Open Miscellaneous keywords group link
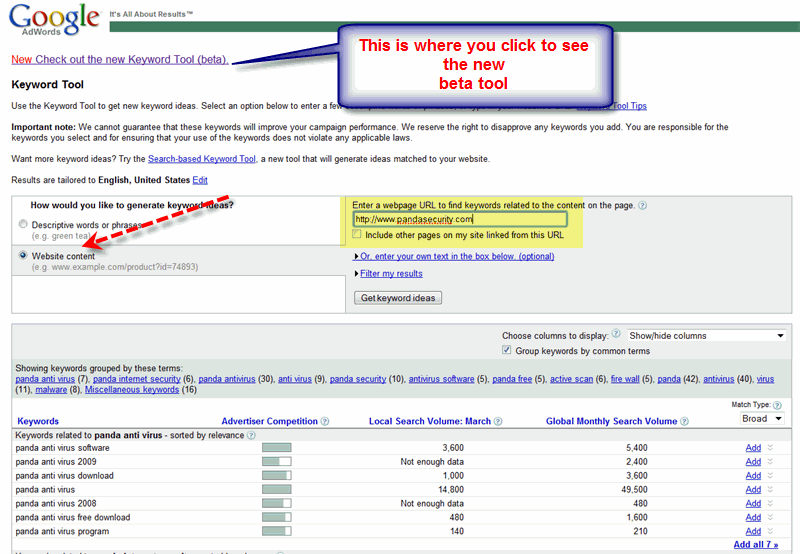 click(132, 390)
